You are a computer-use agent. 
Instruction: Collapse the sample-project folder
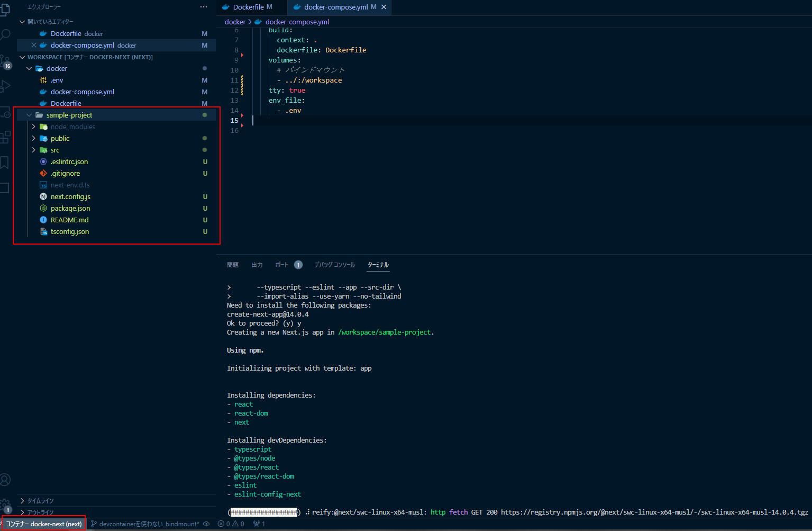coord(29,115)
